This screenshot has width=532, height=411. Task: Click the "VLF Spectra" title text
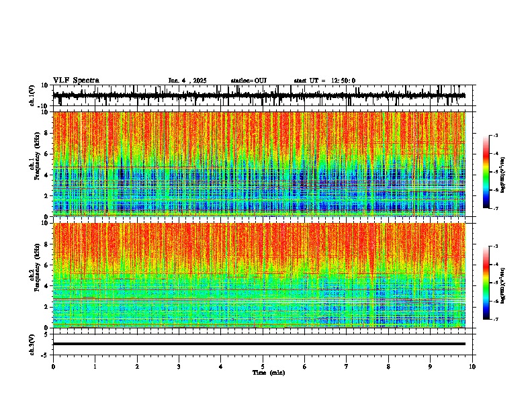[x=76, y=81]
